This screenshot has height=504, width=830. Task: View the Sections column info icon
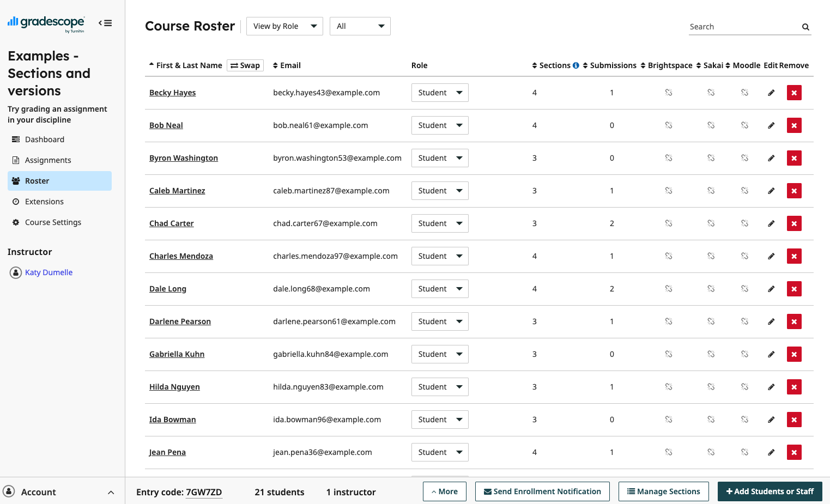click(x=575, y=65)
